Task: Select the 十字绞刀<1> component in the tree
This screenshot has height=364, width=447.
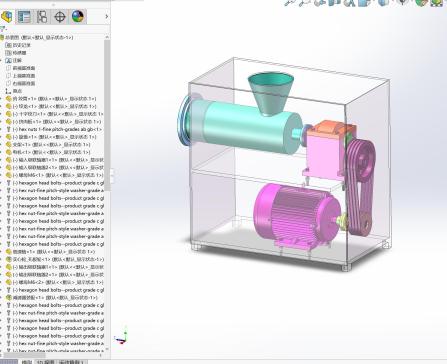Action: 55,114
